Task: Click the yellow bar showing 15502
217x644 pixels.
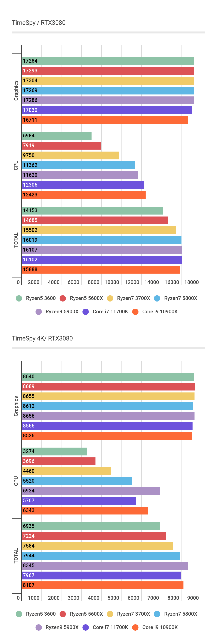Action: (99, 230)
